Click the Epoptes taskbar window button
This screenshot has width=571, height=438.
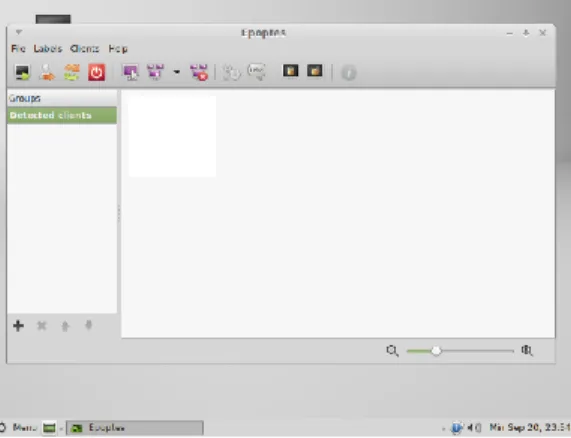point(135,428)
